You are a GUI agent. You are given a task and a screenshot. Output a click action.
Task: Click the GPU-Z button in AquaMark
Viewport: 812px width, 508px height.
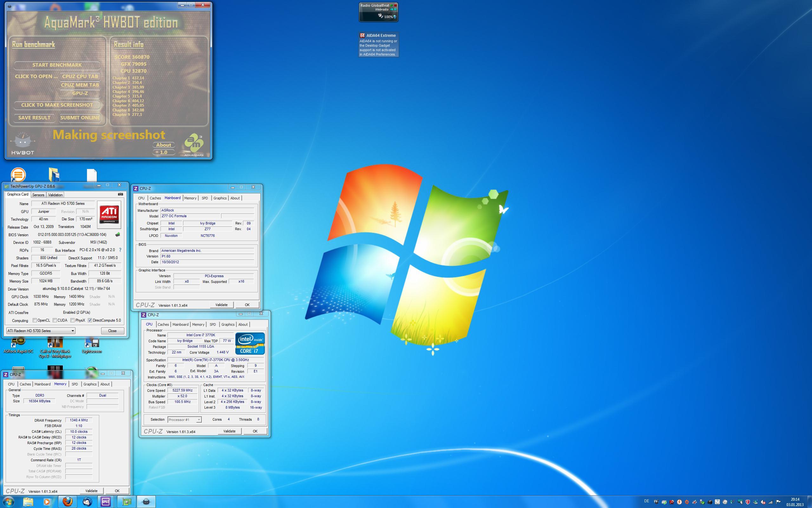tap(80, 93)
